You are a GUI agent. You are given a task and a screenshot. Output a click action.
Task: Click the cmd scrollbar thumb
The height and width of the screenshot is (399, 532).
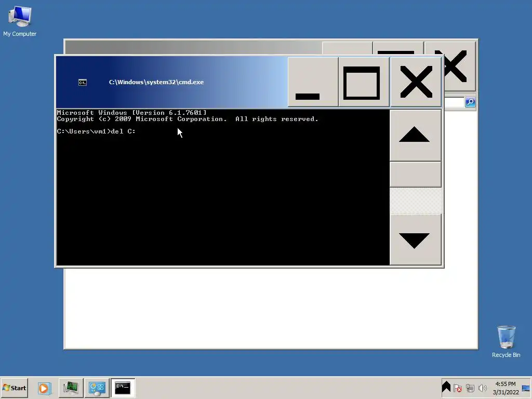[x=416, y=175]
